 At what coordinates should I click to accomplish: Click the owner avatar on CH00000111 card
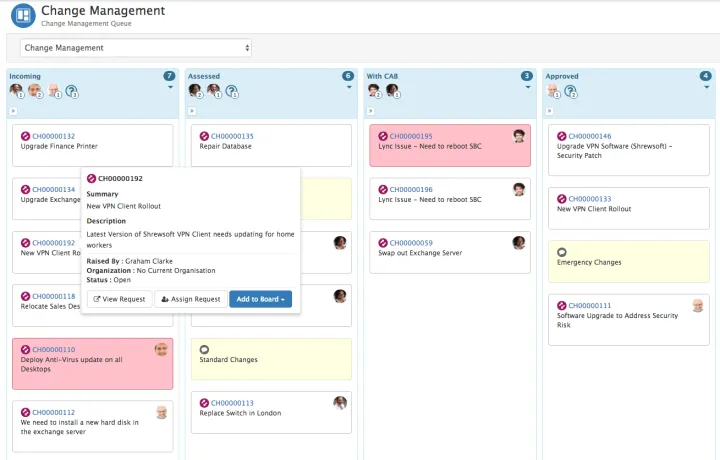coord(697,305)
